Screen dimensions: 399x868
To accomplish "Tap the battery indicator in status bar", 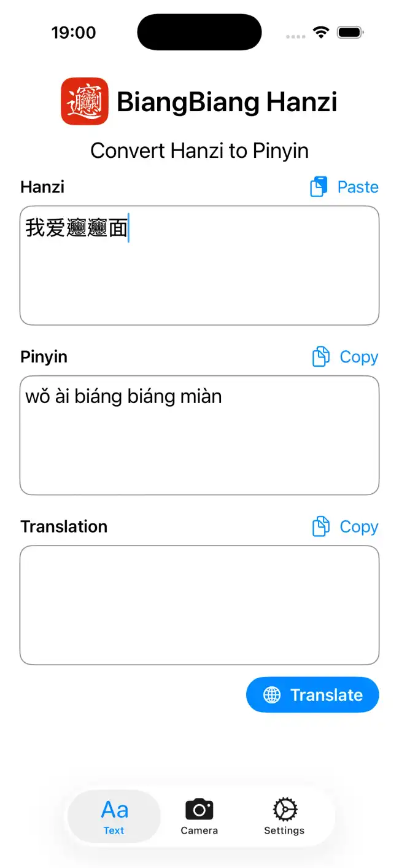I will coord(351,33).
